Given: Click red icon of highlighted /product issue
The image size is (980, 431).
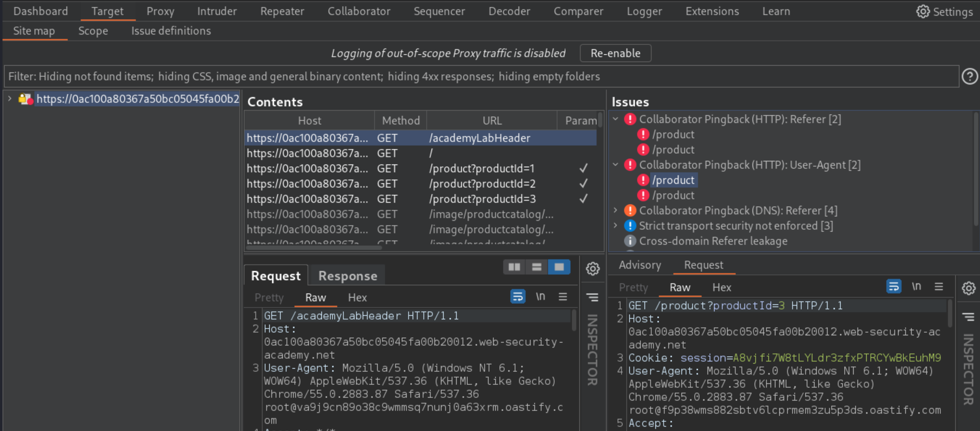Looking at the screenshot, I should [x=643, y=180].
